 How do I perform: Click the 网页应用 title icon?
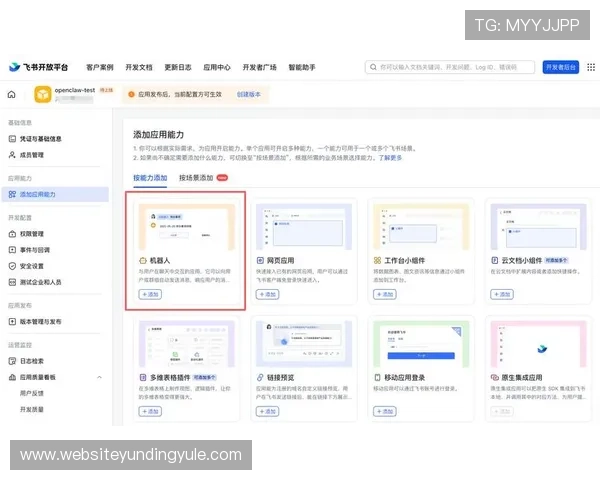pyautogui.click(x=260, y=261)
